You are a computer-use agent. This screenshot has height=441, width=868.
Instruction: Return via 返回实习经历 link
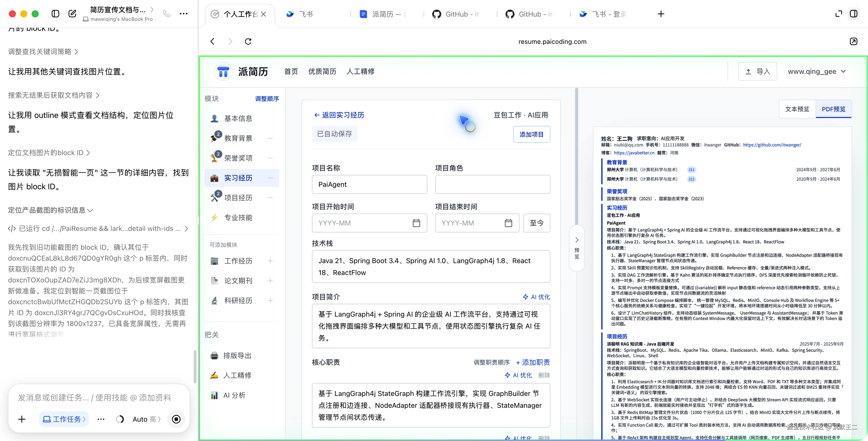[339, 115]
